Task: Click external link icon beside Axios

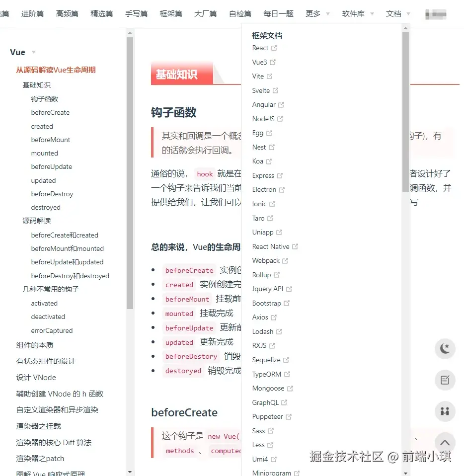Action: coord(274,317)
